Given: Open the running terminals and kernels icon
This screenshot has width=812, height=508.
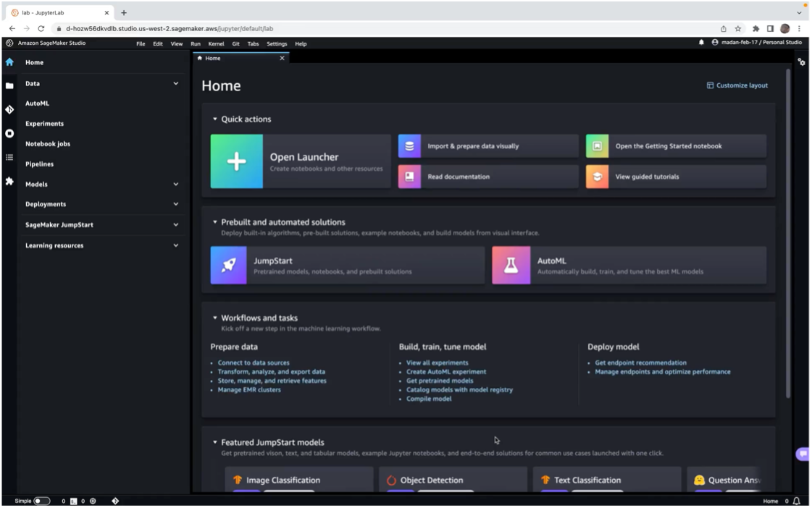Looking at the screenshot, I should tap(9, 133).
